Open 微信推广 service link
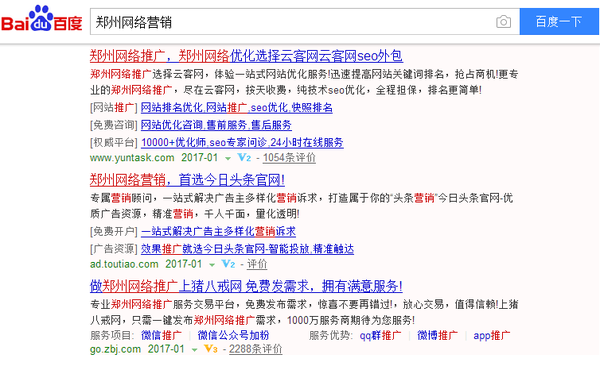600x370 pixels. click(x=161, y=336)
